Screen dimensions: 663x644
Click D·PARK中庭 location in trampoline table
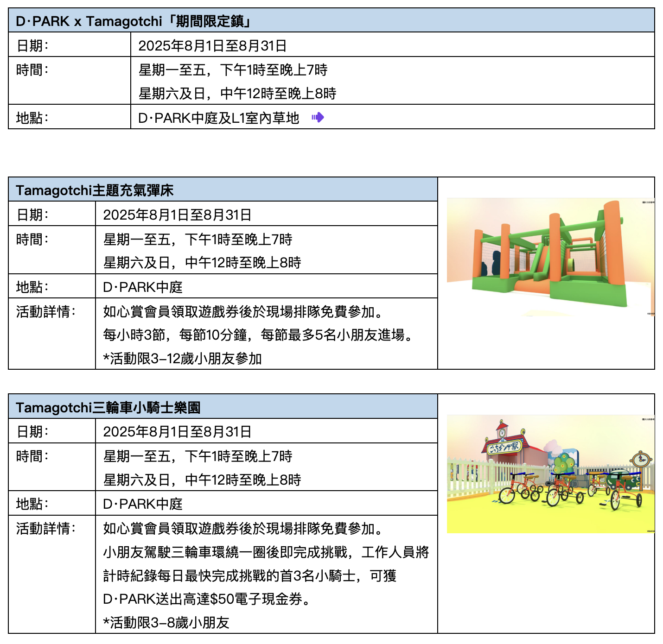click(143, 287)
